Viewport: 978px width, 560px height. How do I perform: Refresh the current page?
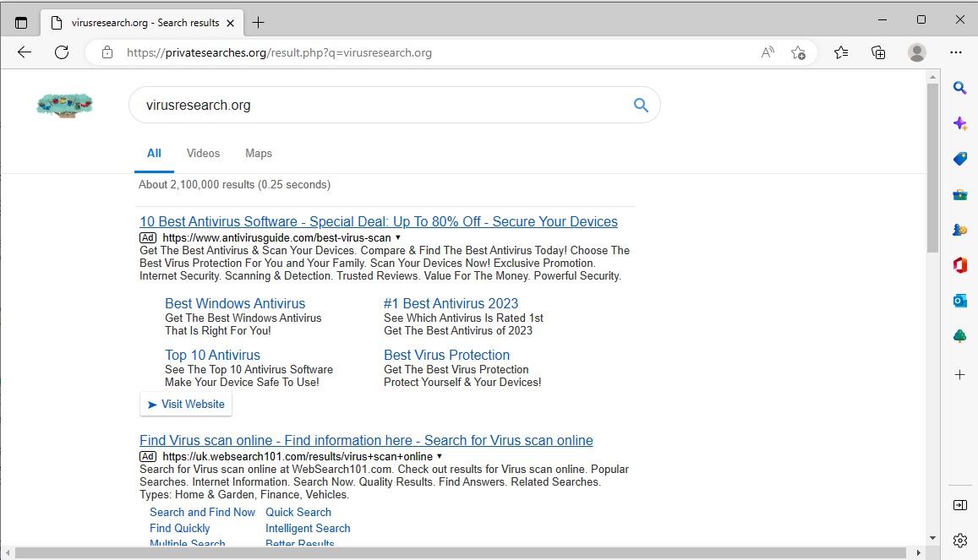coord(62,52)
